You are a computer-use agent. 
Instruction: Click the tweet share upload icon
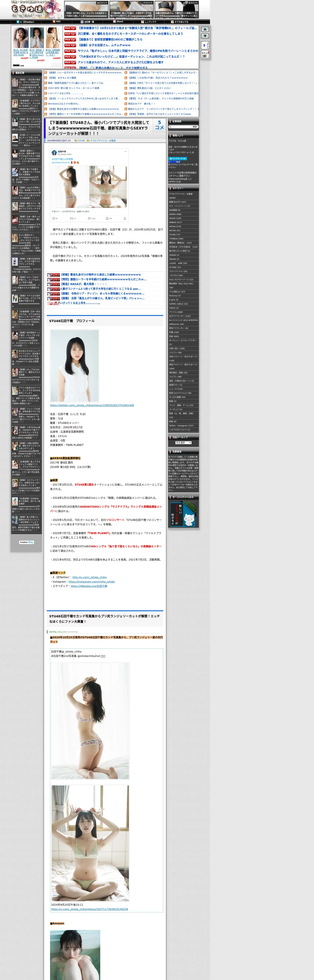point(125,218)
